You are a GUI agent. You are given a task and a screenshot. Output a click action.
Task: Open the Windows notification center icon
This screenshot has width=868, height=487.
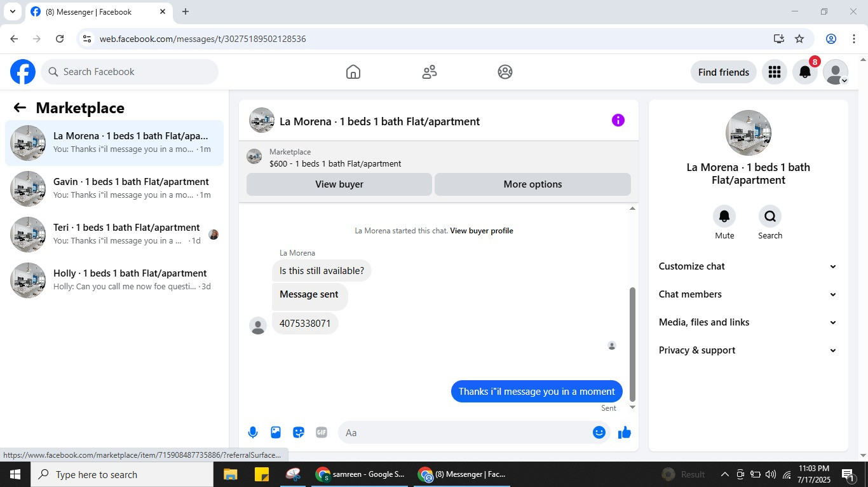[848, 474]
